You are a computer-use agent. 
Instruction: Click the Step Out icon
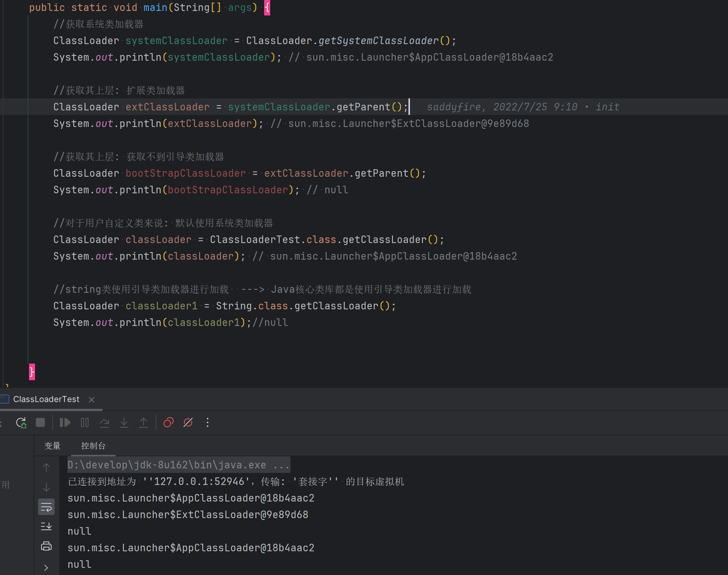tap(144, 422)
